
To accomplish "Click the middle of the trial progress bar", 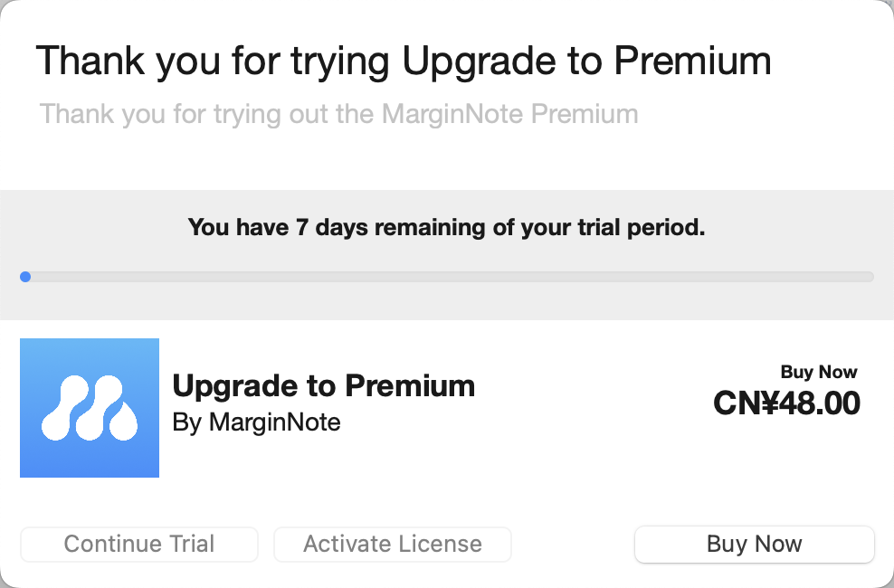I will 447,277.
